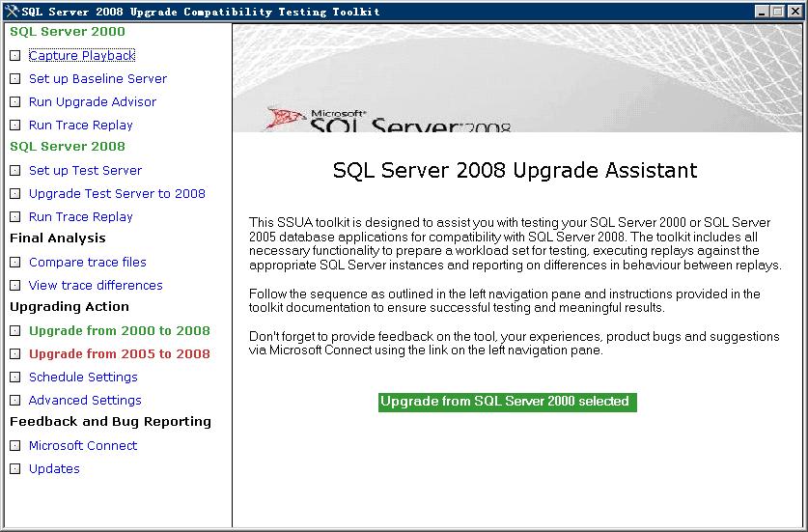Open Set up Test Server link
Viewport: 808px width, 532px height.
(x=85, y=170)
